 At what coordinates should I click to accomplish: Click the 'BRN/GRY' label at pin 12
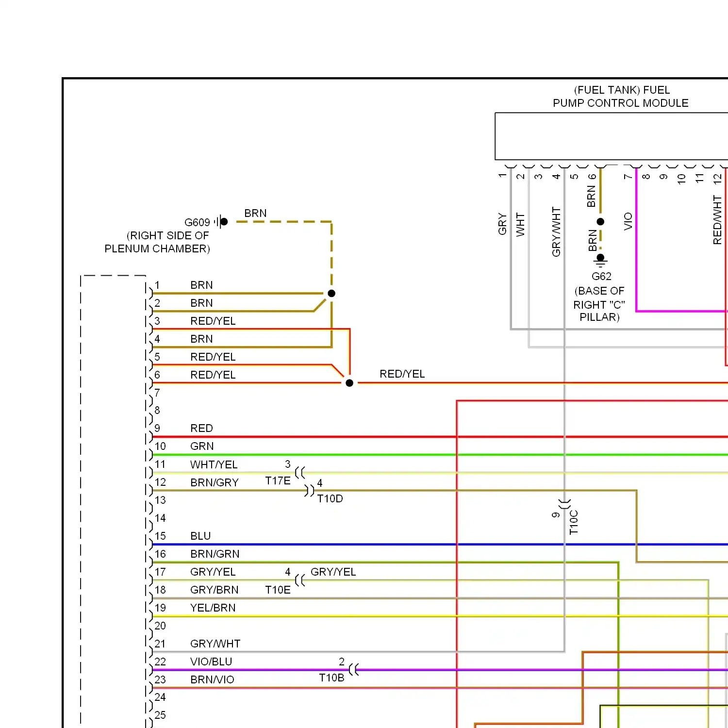[x=215, y=482]
